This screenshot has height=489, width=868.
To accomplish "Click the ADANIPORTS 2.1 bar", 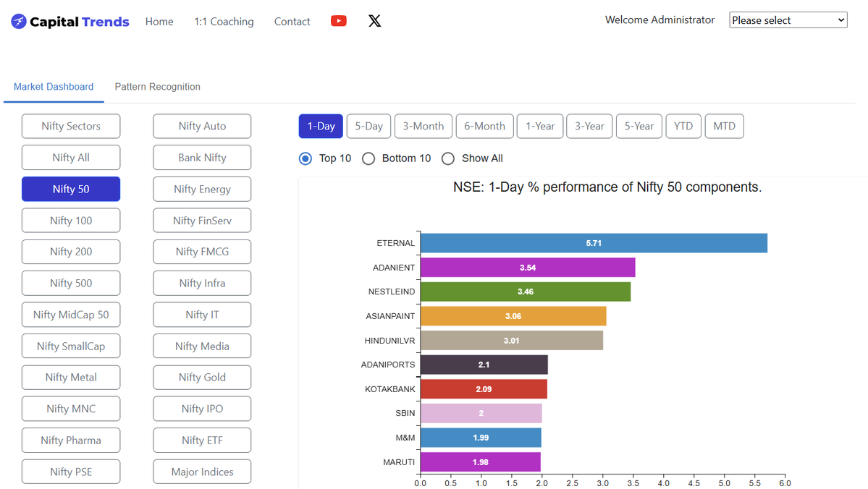I will pos(484,365).
